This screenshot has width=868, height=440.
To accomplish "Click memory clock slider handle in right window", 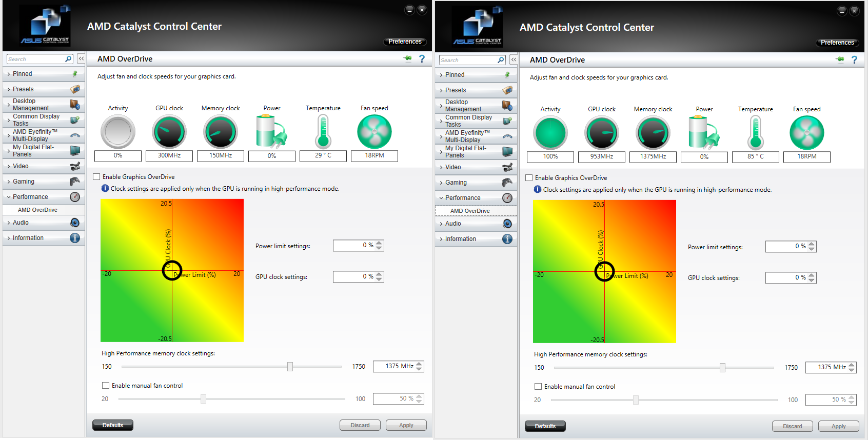I will click(x=722, y=368).
